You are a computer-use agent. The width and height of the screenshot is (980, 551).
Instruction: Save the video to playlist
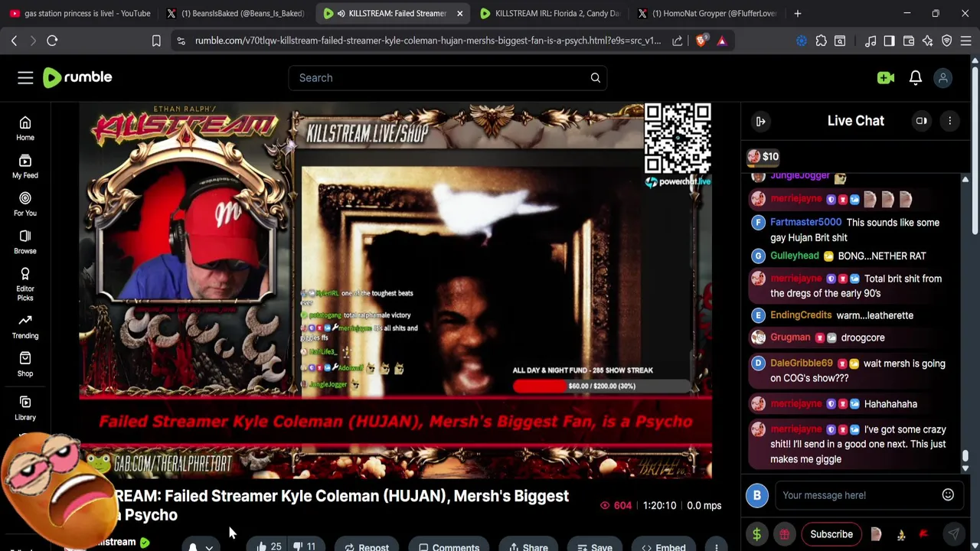pyautogui.click(x=594, y=546)
